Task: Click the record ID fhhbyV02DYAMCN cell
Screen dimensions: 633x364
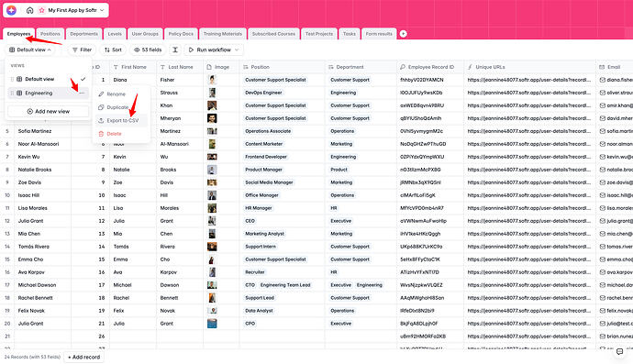Action: pyautogui.click(x=430, y=80)
